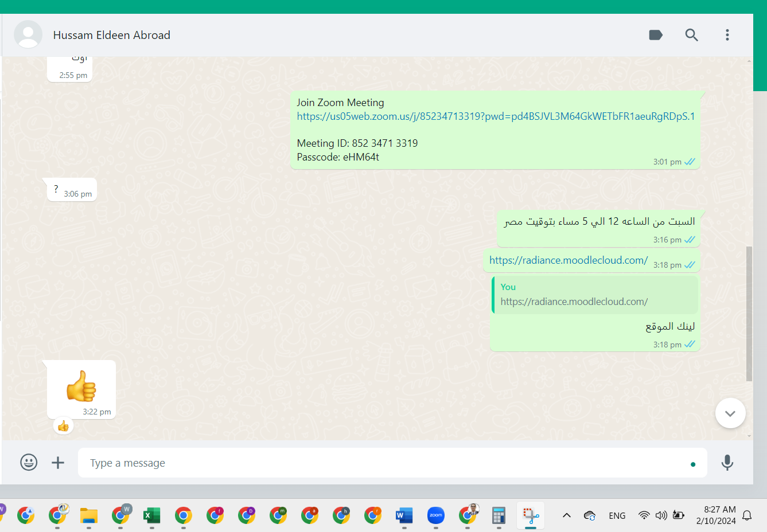
Task: Click the thumbs-up reaction under the sticker
Action: coord(63,426)
